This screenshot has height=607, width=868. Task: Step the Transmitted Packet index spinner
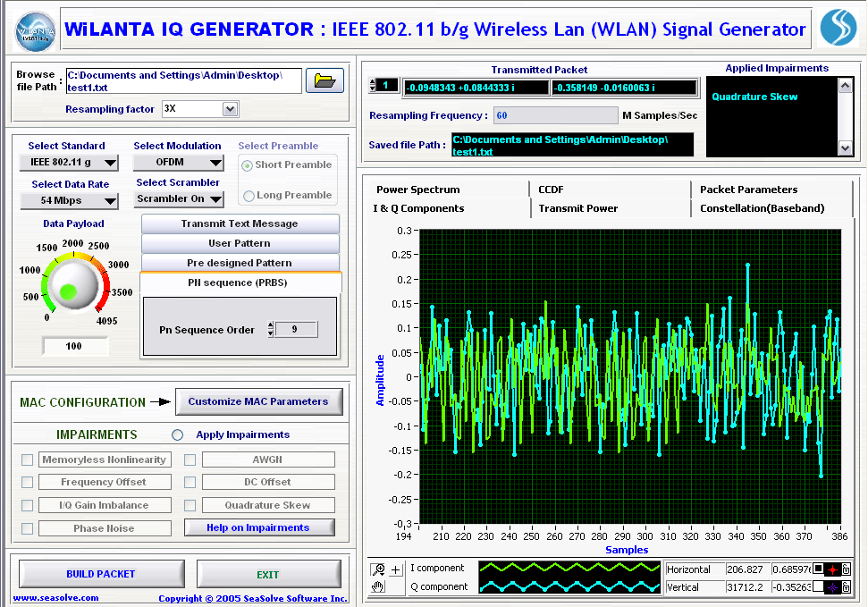click(372, 85)
